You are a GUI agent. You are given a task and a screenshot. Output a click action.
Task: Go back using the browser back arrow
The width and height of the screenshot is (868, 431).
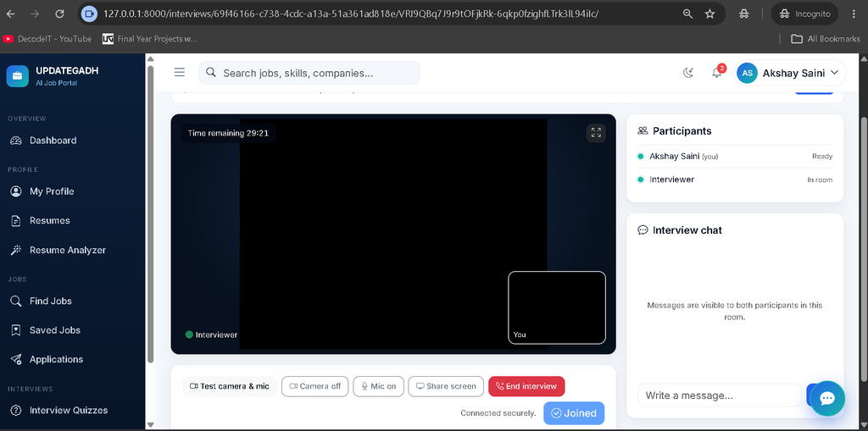tap(10, 14)
